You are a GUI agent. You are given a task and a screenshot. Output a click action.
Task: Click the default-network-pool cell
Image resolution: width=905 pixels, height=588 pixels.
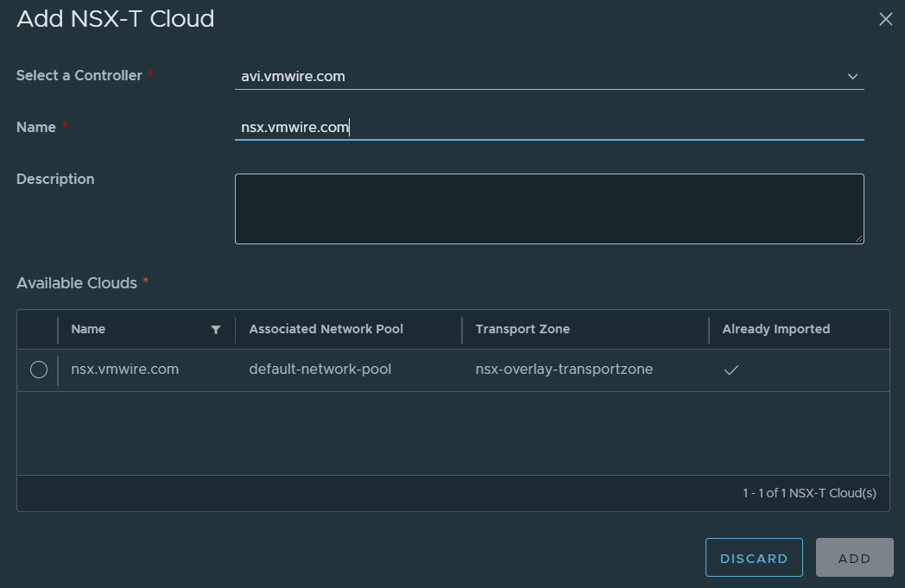click(x=320, y=370)
